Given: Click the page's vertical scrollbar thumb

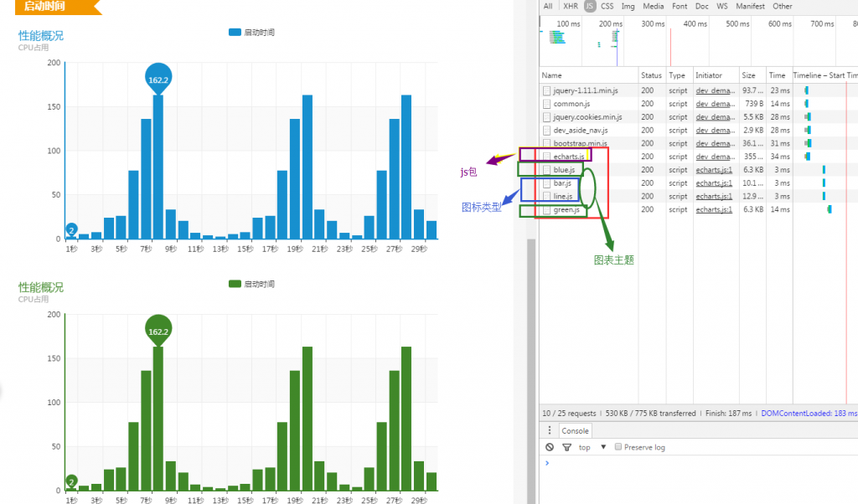Looking at the screenshot, I should click(530, 368).
